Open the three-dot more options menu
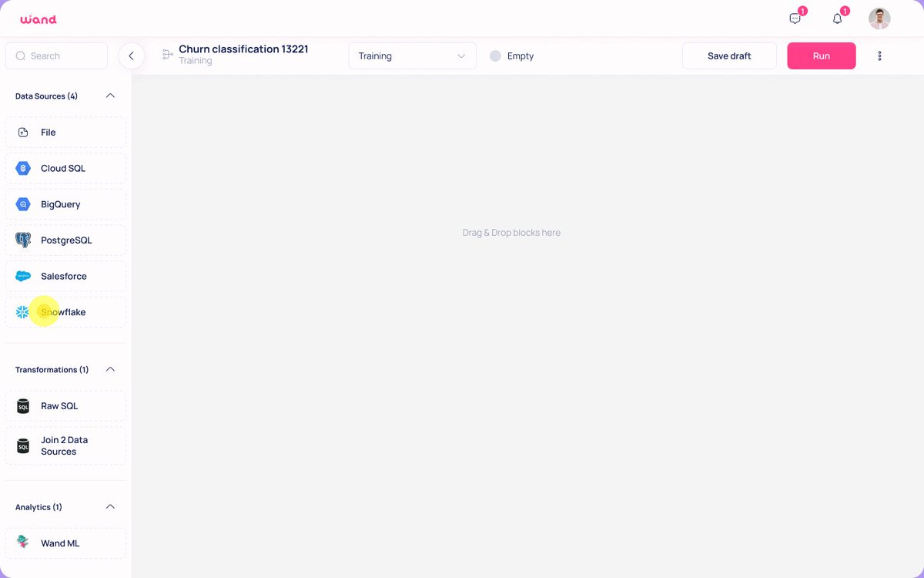Viewport: 924px width, 578px height. 879,56
